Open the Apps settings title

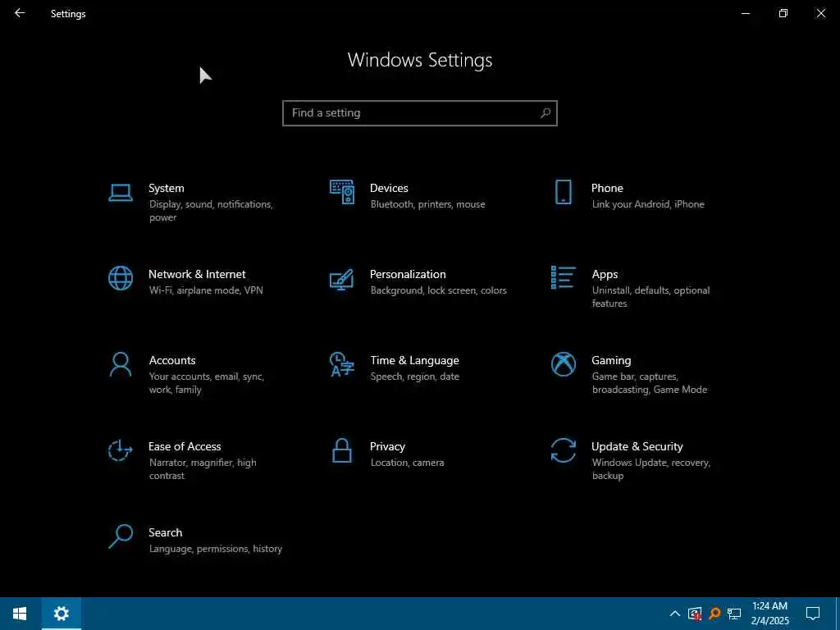(605, 274)
